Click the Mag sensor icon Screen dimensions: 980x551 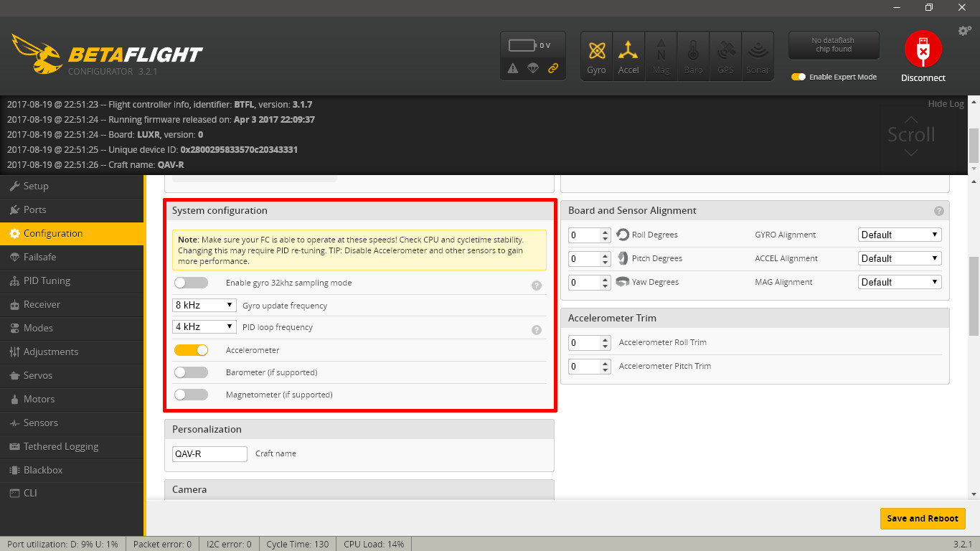click(x=661, y=56)
